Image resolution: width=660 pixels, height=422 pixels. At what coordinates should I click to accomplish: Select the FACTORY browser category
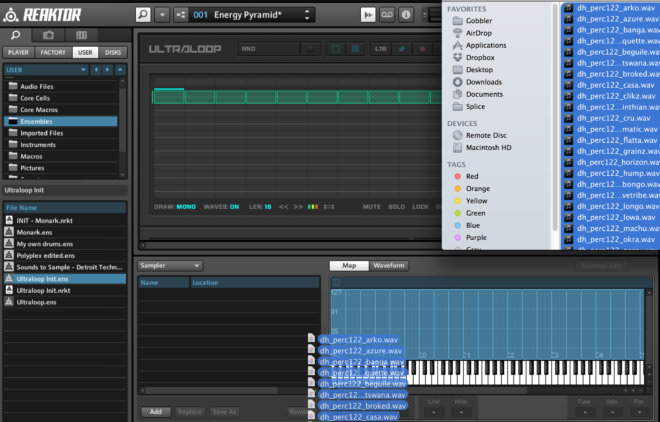(53, 52)
